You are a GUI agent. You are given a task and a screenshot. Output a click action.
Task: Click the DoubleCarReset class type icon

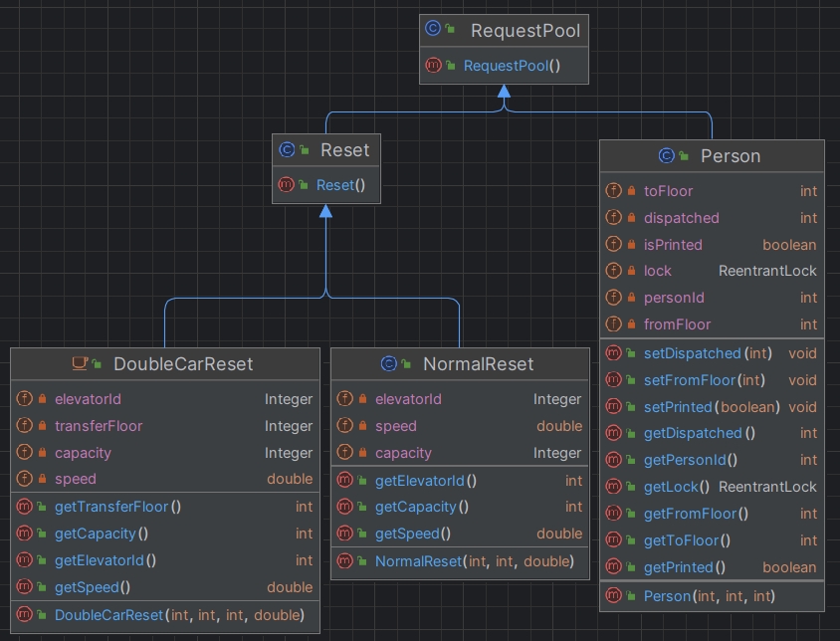[80, 363]
